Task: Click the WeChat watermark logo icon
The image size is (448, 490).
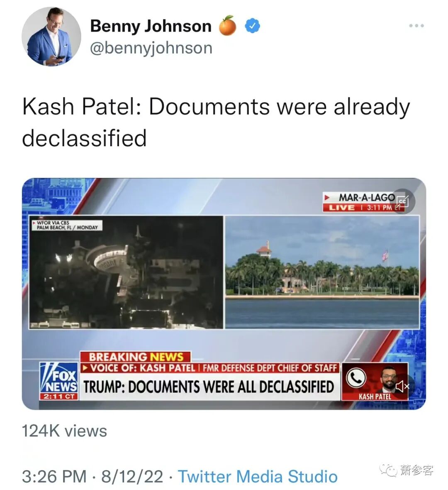Action: coord(388,470)
